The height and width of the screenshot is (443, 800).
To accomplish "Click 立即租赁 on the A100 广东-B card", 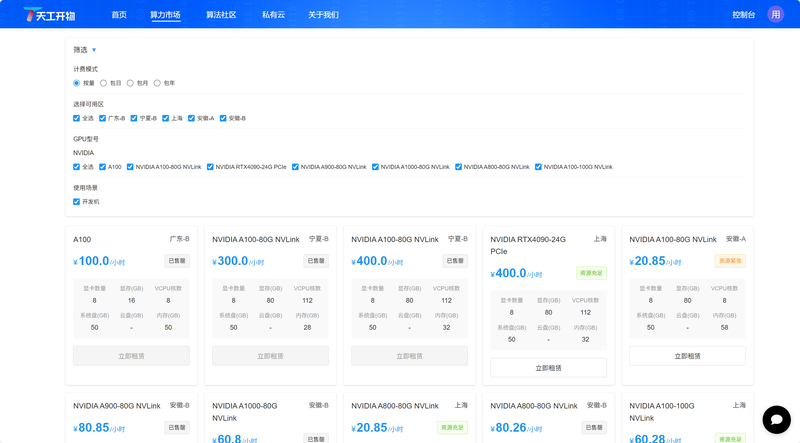I will coord(131,356).
